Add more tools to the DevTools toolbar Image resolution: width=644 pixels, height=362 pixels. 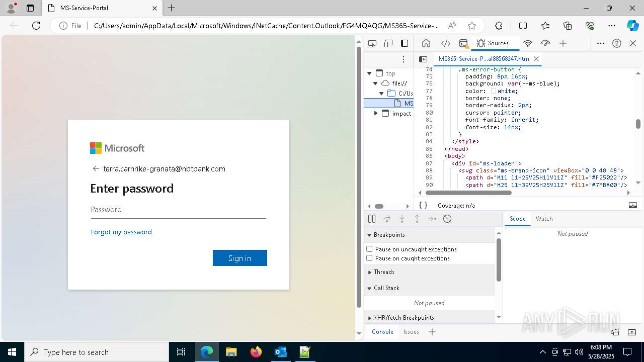[563, 43]
